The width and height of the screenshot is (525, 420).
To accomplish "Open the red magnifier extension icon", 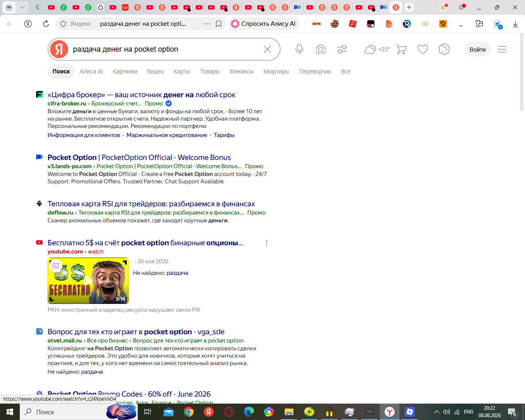I will [353, 24].
